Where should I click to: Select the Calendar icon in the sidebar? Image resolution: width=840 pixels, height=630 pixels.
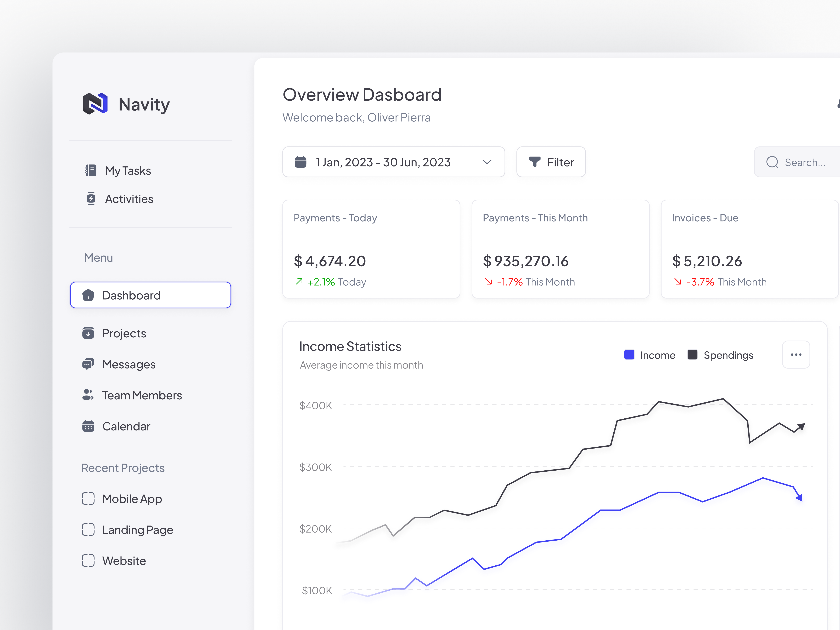click(x=89, y=426)
